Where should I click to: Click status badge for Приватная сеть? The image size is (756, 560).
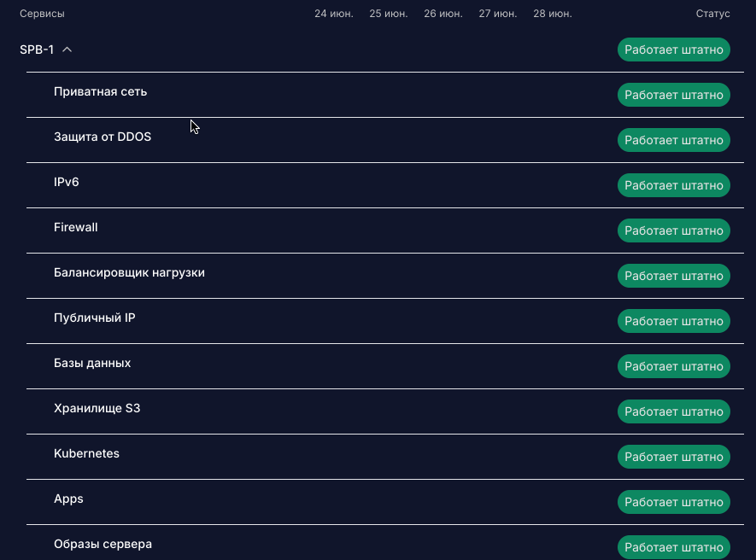(673, 95)
